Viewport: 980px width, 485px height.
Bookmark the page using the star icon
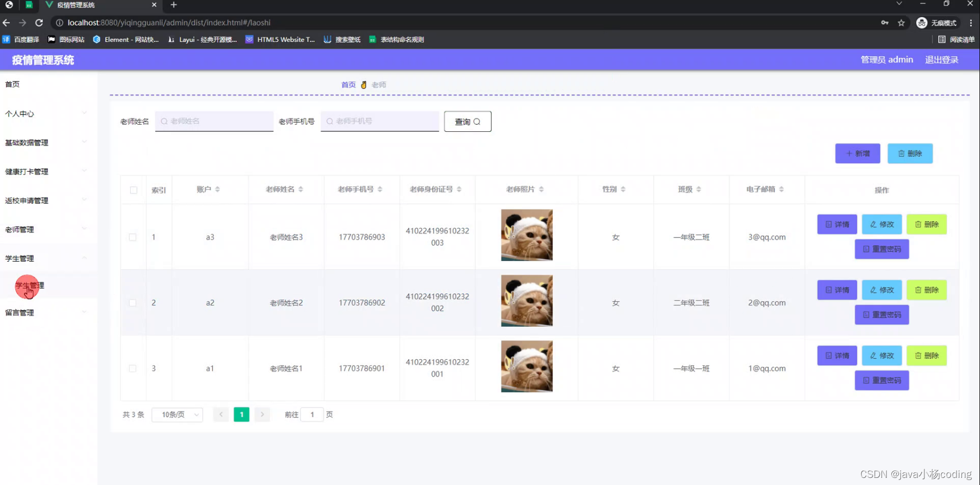tap(901, 23)
